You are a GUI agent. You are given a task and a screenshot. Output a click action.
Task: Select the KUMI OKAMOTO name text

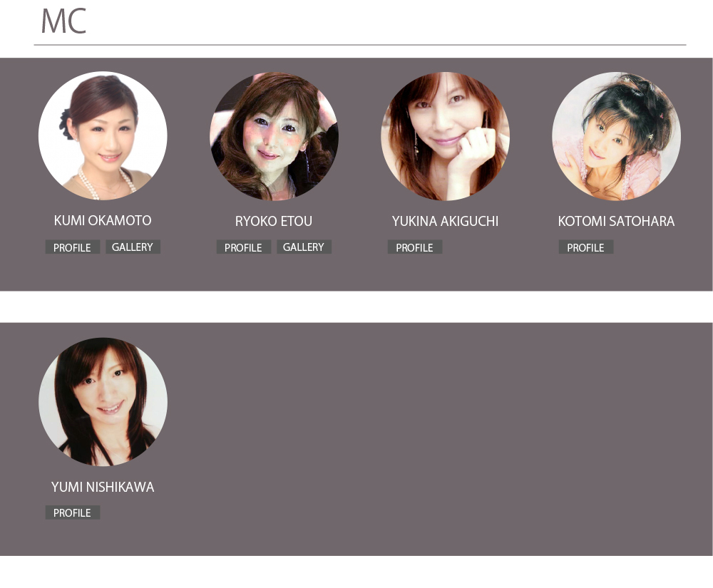103,220
